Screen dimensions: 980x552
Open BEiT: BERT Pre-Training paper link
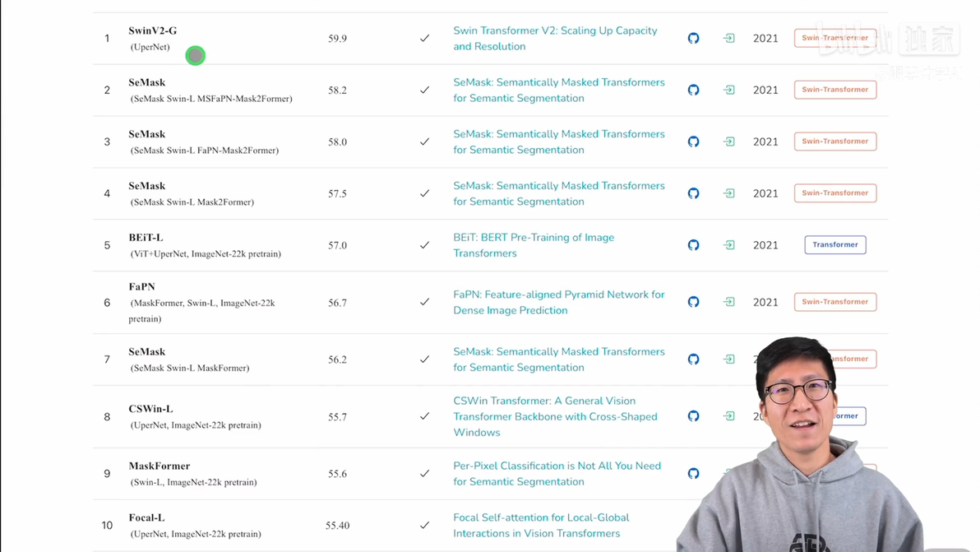point(534,245)
